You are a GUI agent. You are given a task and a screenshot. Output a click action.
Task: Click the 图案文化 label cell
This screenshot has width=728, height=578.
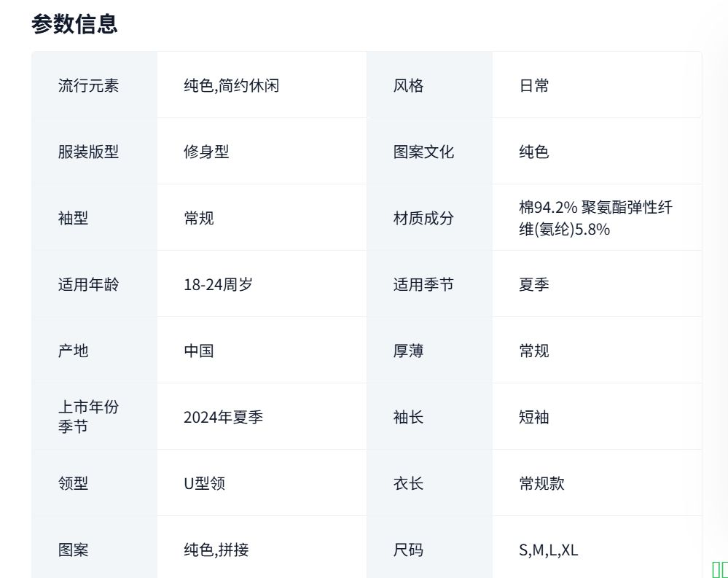pyautogui.click(x=423, y=152)
